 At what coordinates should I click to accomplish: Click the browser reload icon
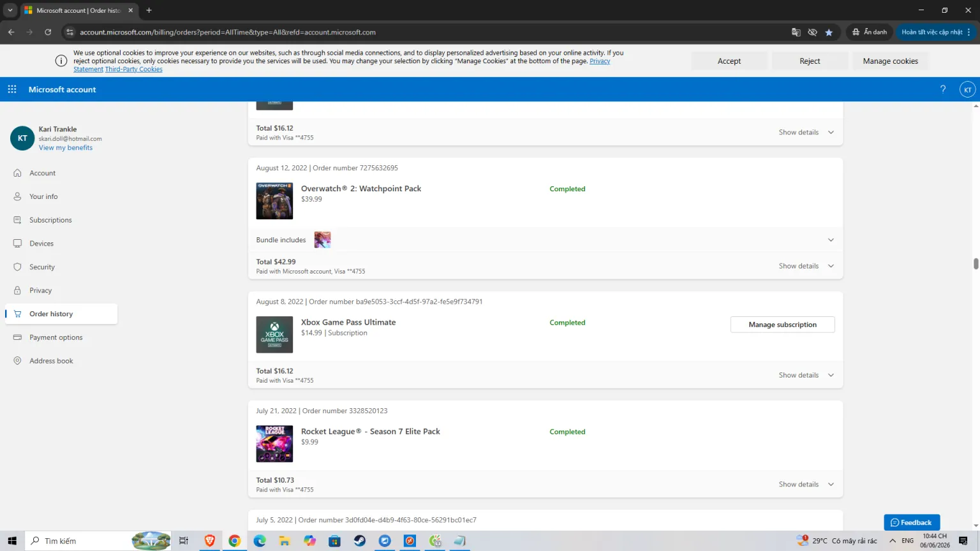click(x=48, y=32)
